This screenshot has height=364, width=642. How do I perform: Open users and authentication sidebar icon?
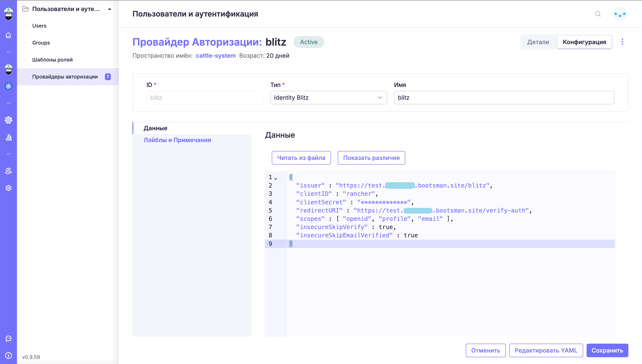pyautogui.click(x=8, y=171)
